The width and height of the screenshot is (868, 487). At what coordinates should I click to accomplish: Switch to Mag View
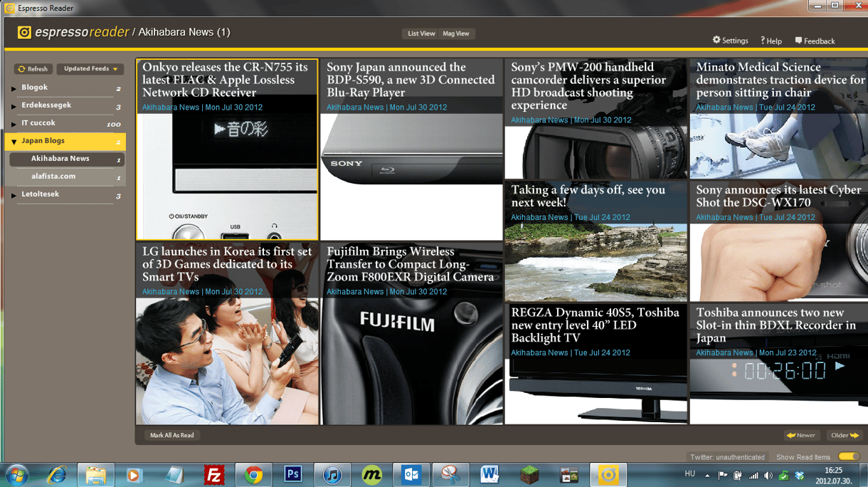click(x=456, y=33)
